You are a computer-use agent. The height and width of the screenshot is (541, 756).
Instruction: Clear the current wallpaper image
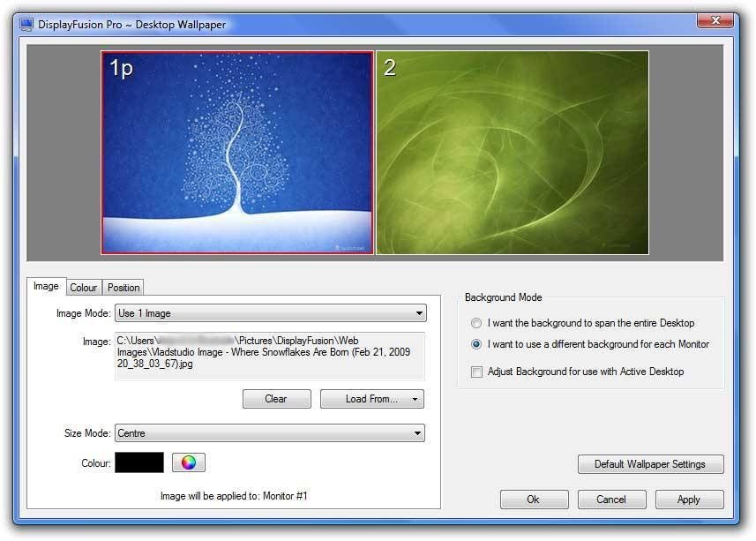pos(276,398)
